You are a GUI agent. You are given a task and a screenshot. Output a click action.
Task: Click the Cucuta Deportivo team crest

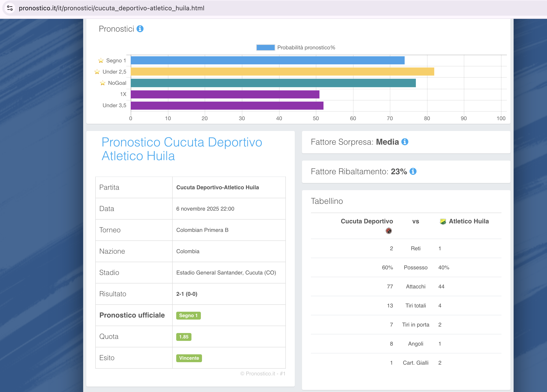tap(389, 231)
